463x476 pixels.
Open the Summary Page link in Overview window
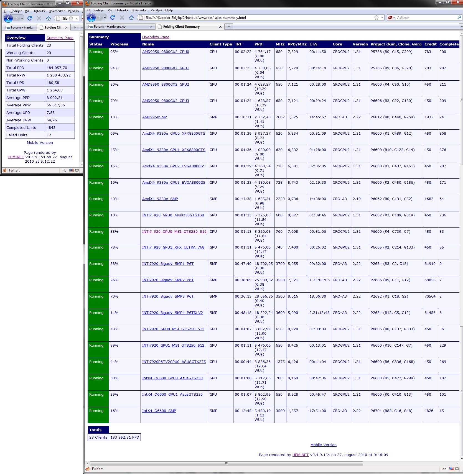[60, 38]
